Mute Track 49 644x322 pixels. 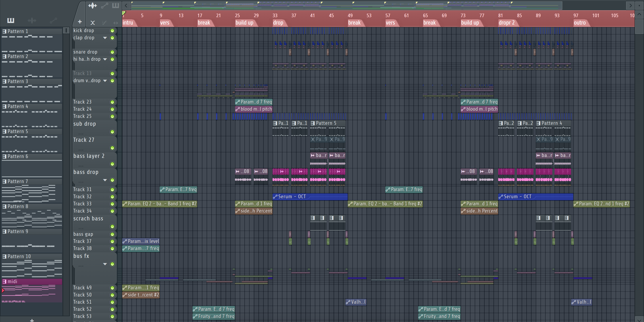[112, 288]
